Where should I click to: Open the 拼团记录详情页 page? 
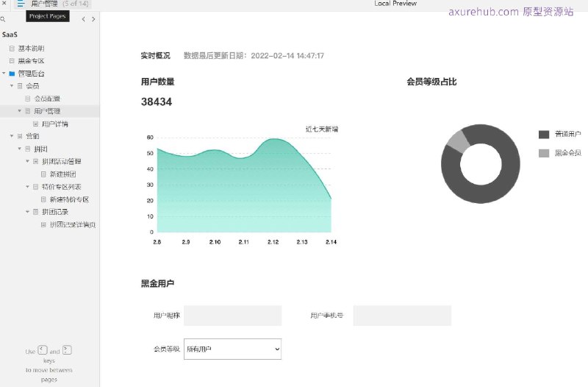pos(73,224)
